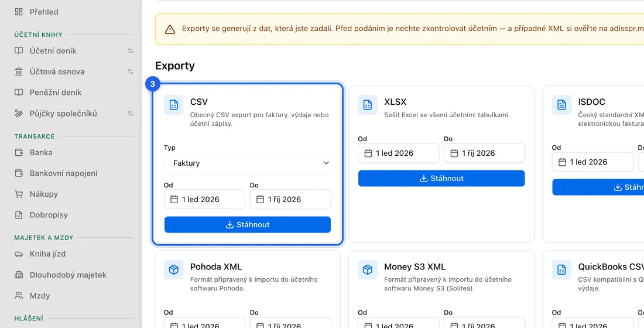The width and height of the screenshot is (644, 328).
Task: Click settings sliders icon next to Půjčky společníků
Action: 130,114
